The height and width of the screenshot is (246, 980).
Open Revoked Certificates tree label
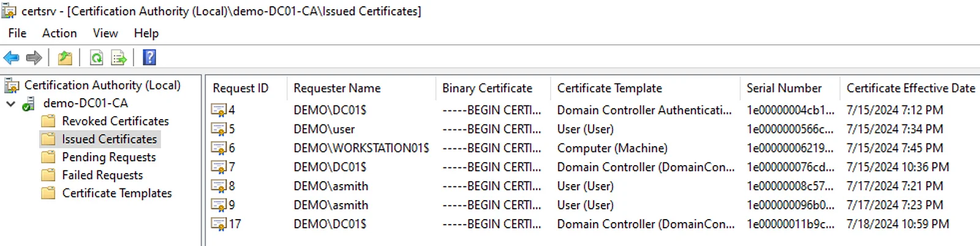tap(115, 121)
